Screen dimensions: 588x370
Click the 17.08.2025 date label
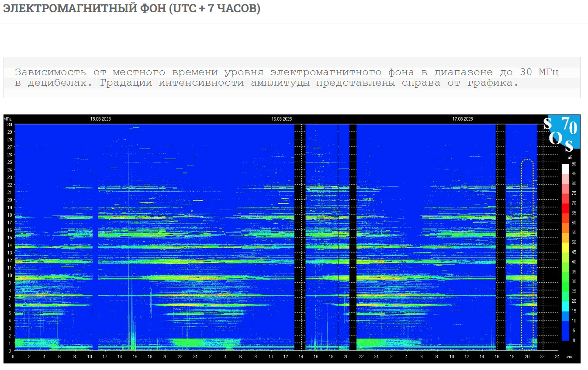pos(462,119)
